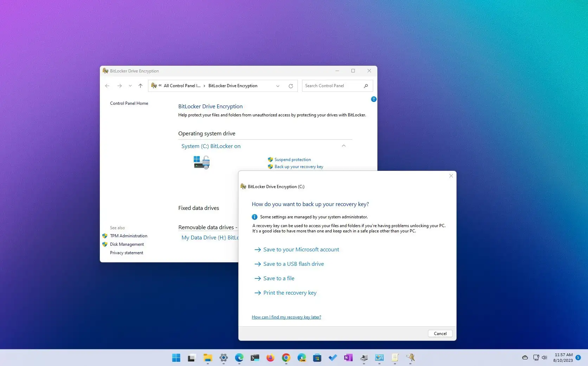Viewport: 588px width, 366px height.
Task: Open the notepad-style document taskbar icon
Action: tap(395, 358)
